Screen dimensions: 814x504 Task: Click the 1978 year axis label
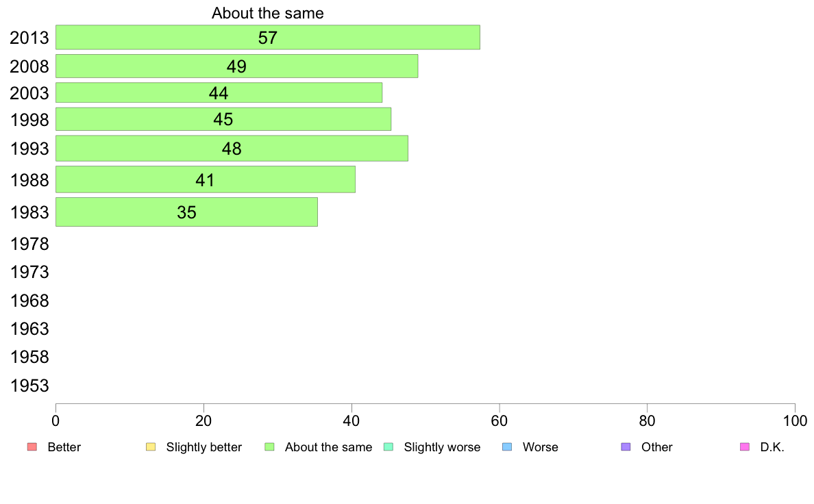point(29,244)
